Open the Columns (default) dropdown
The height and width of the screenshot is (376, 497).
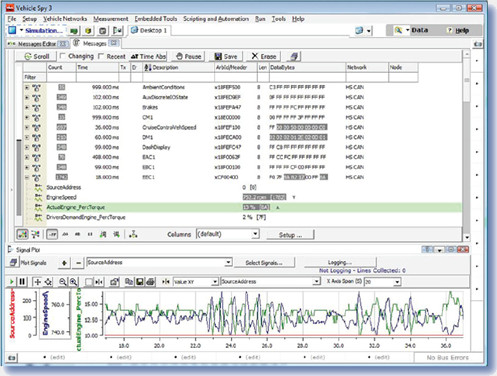click(228, 234)
